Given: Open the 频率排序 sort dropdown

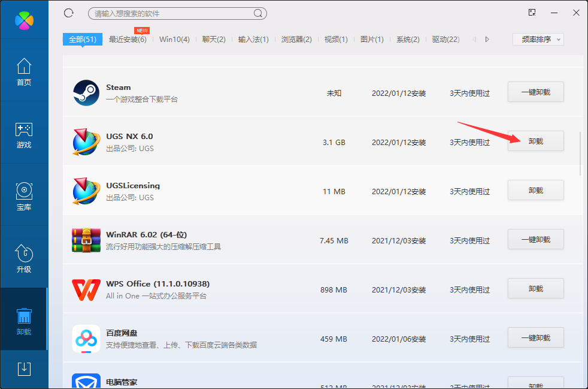Looking at the screenshot, I should click(538, 40).
